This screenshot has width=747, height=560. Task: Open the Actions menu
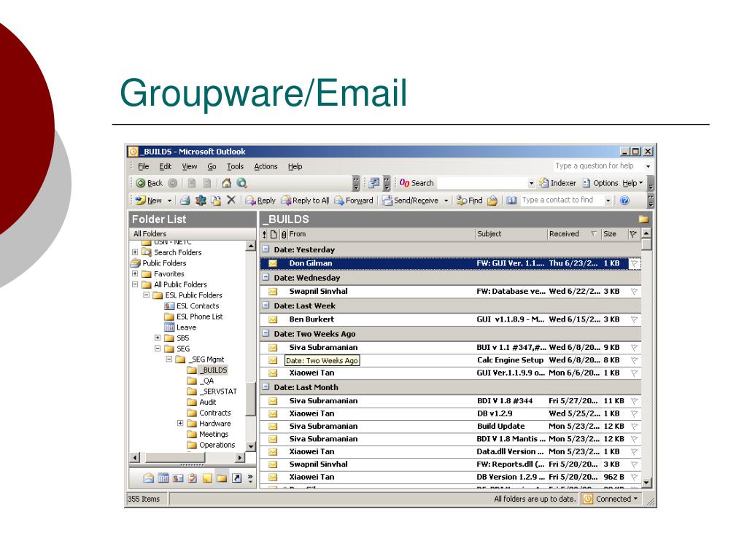pyautogui.click(x=266, y=166)
